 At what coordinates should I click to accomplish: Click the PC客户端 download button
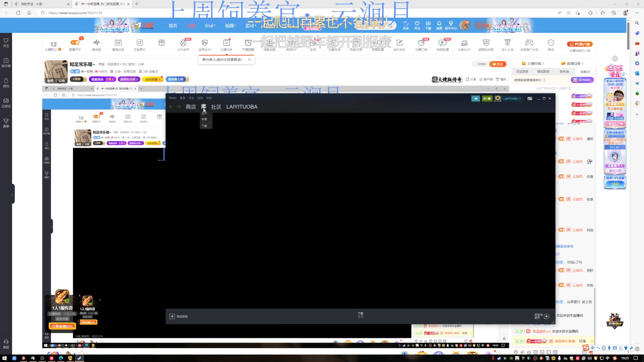(580, 44)
